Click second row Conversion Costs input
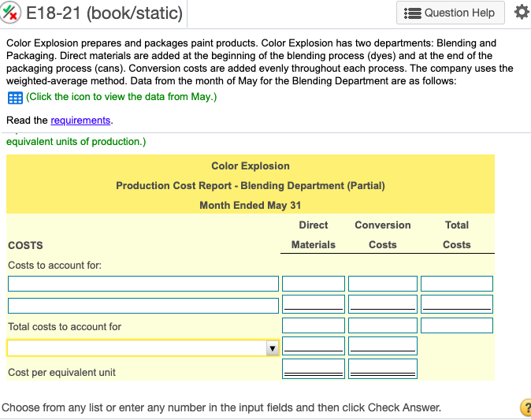The height and width of the screenshot is (420, 531). coord(383,304)
